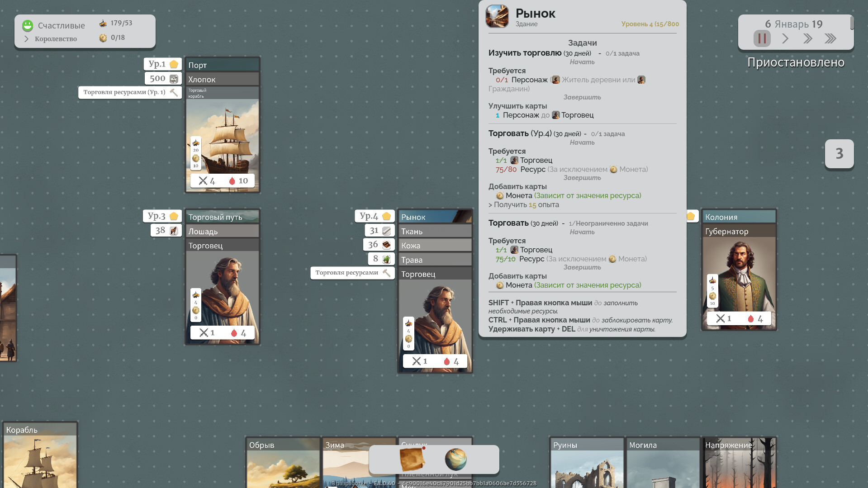Click the 6 Январь 19 date text
Screen dimensions: 868x488
tap(794, 24)
